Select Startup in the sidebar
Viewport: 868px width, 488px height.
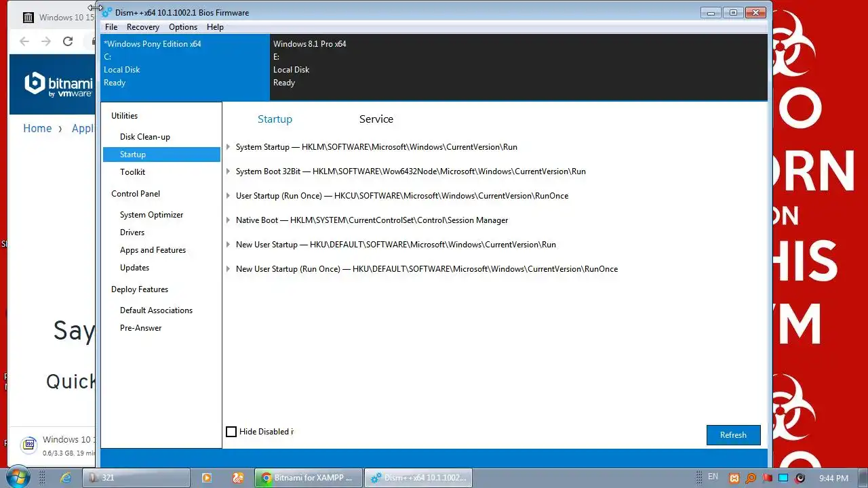tap(161, 155)
